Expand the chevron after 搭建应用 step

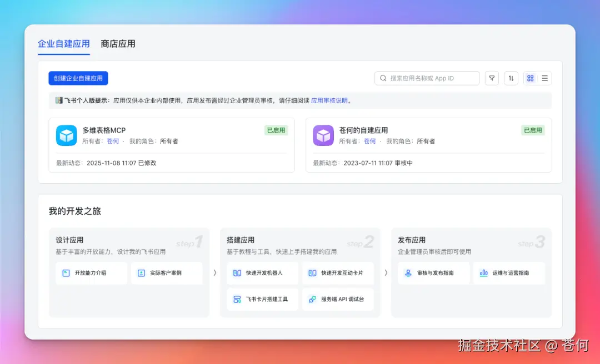pos(385,273)
